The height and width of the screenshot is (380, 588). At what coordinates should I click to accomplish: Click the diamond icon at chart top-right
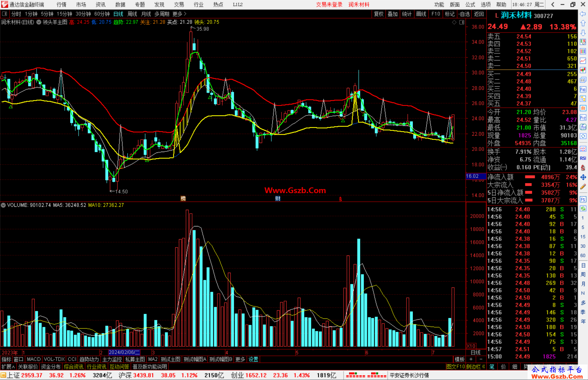click(454, 22)
